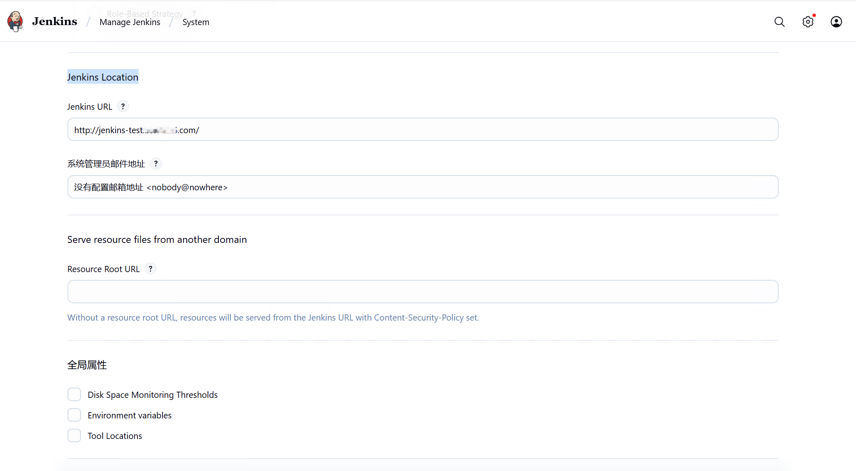Go to Manage Jenkins breadcrumb

point(130,22)
